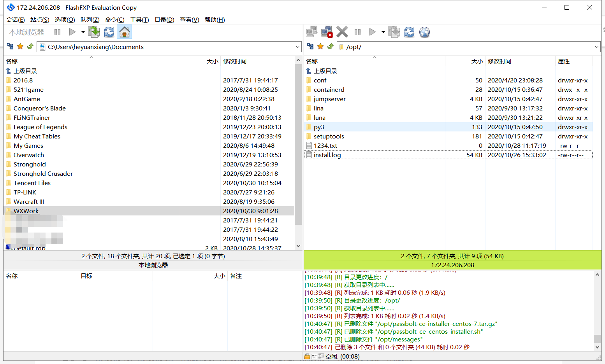Open the remote pane folder tree icon
Image resolution: width=605 pixels, height=364 pixels.
tap(310, 47)
